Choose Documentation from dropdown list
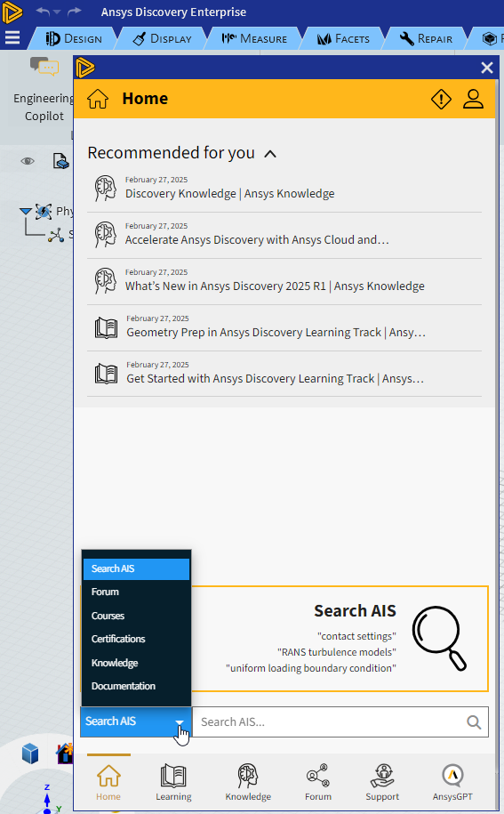This screenshot has width=504, height=814. click(x=136, y=686)
